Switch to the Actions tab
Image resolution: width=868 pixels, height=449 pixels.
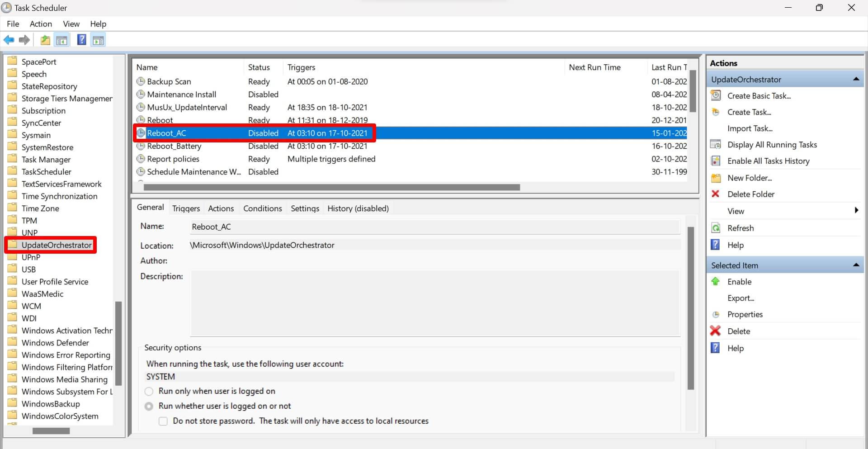(x=221, y=208)
